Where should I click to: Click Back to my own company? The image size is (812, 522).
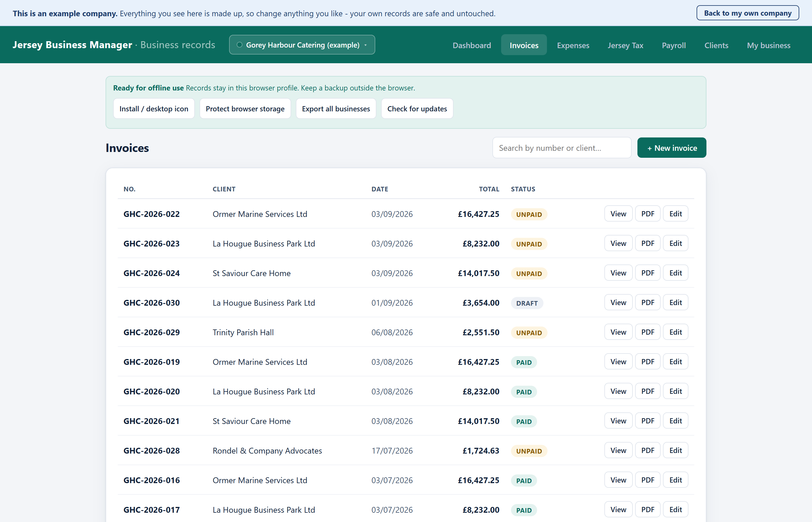747,13
